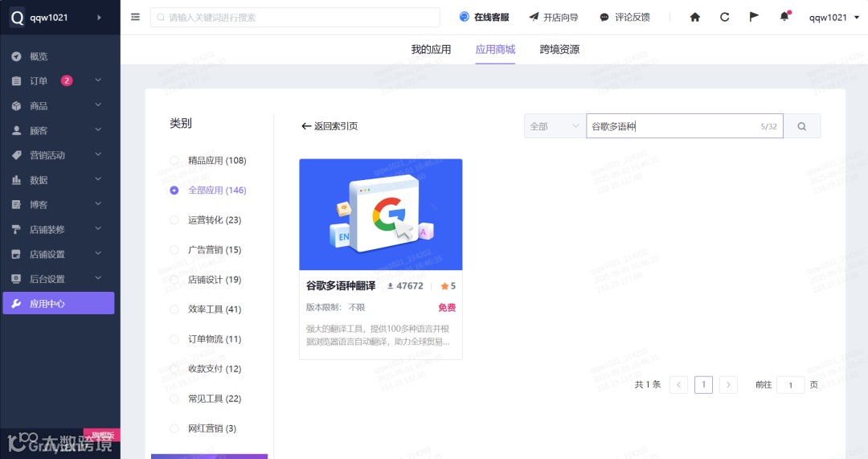
Task: Click the 应用中心 wrench icon
Action: click(17, 303)
